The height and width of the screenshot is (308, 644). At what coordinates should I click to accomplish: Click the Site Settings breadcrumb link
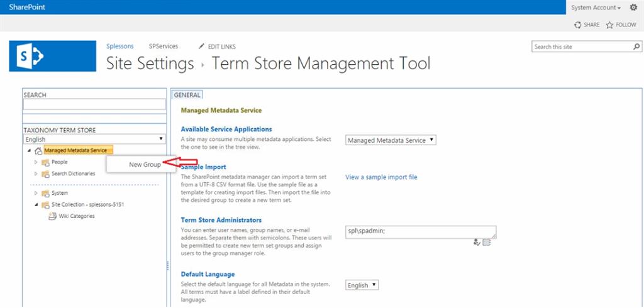(x=150, y=63)
